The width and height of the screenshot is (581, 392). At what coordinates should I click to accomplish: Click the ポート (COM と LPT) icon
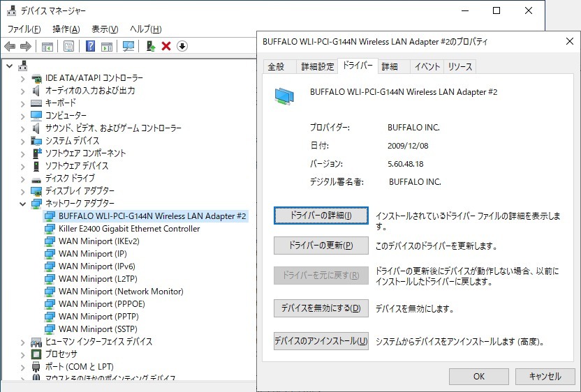36,367
